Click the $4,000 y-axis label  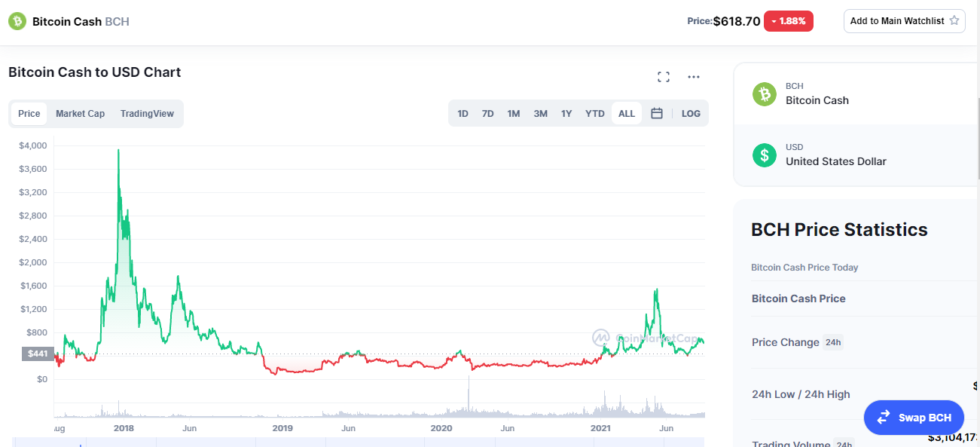(x=33, y=145)
